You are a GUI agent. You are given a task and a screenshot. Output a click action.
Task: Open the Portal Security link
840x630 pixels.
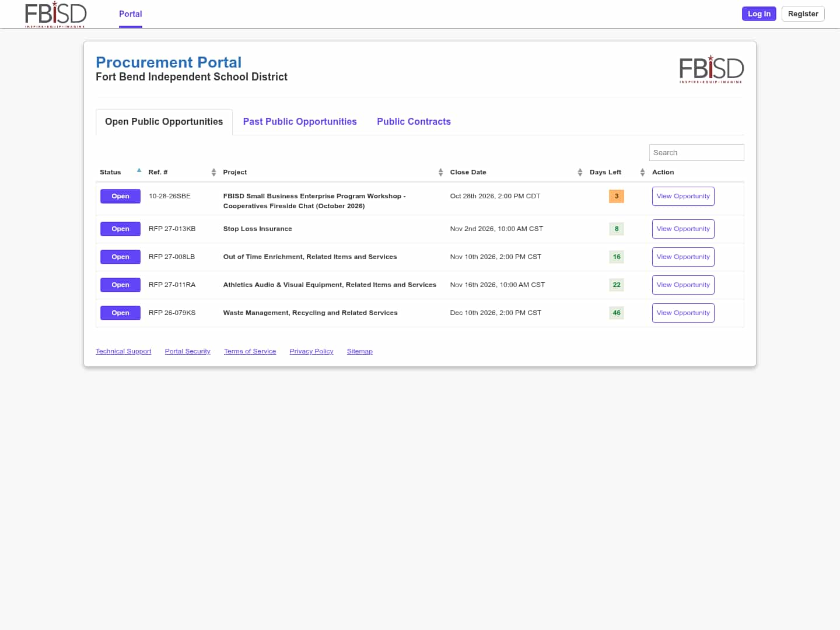(187, 351)
